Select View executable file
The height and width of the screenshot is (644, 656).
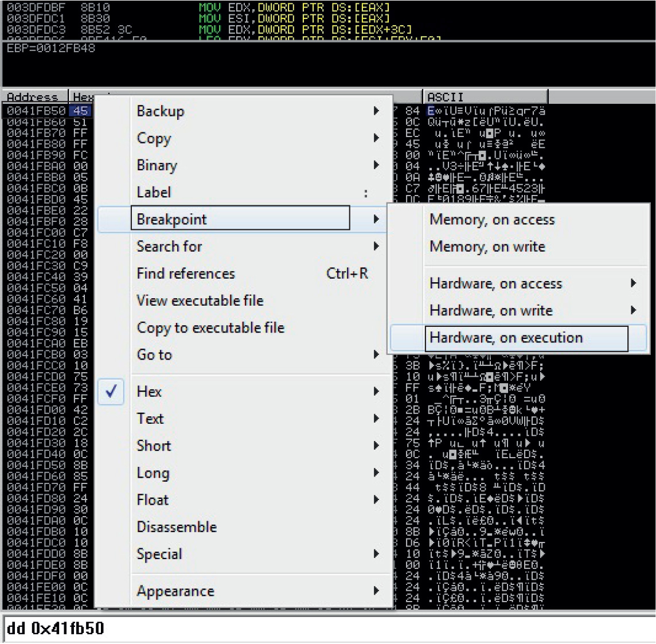point(245,300)
